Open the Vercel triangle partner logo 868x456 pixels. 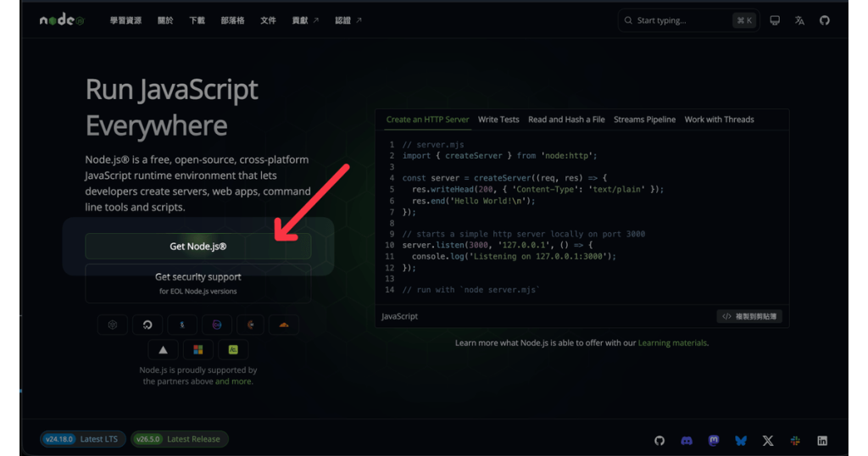point(163,350)
